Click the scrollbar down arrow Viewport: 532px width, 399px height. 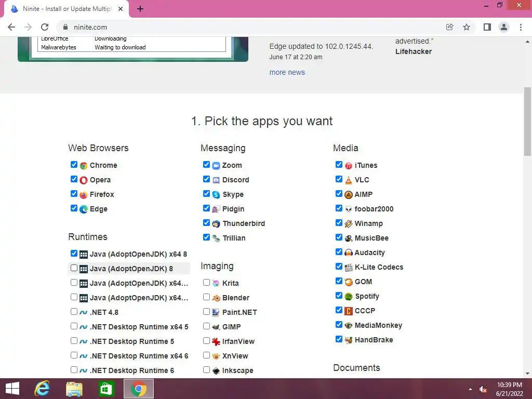(527, 374)
